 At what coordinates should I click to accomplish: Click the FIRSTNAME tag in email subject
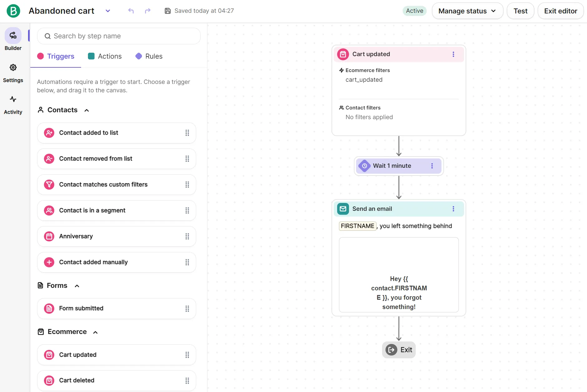[x=357, y=226]
